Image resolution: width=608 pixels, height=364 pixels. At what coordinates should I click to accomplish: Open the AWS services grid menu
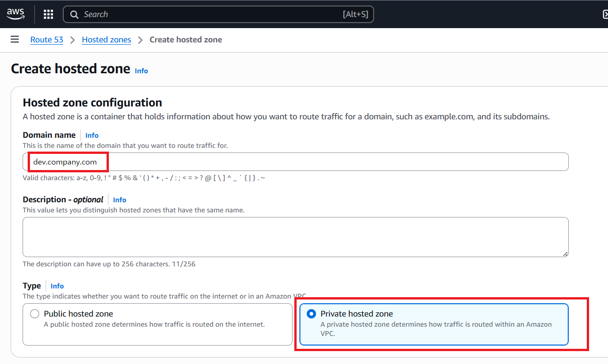click(48, 14)
